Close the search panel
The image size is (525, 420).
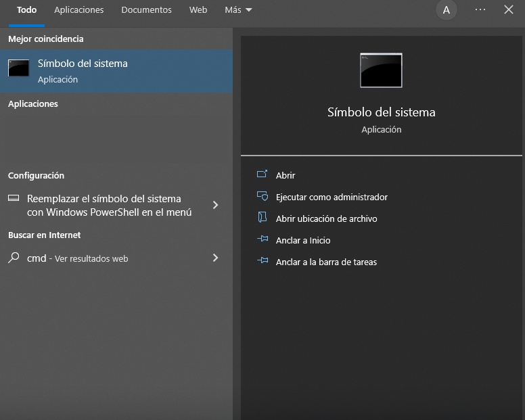click(x=509, y=9)
